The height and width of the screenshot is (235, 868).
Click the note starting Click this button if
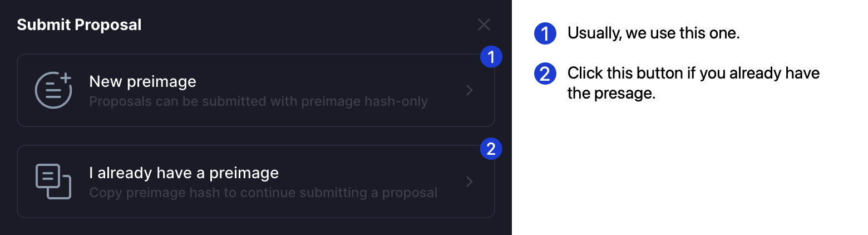693,74
